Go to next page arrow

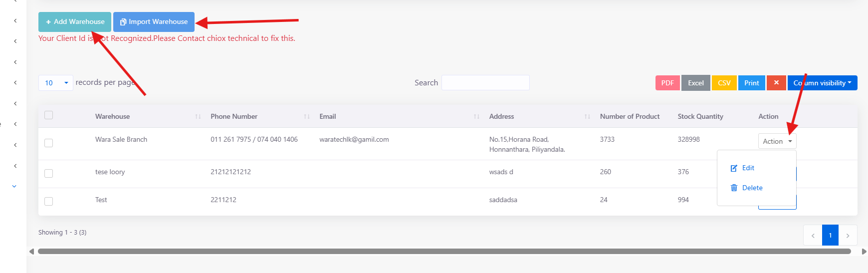pyautogui.click(x=848, y=236)
